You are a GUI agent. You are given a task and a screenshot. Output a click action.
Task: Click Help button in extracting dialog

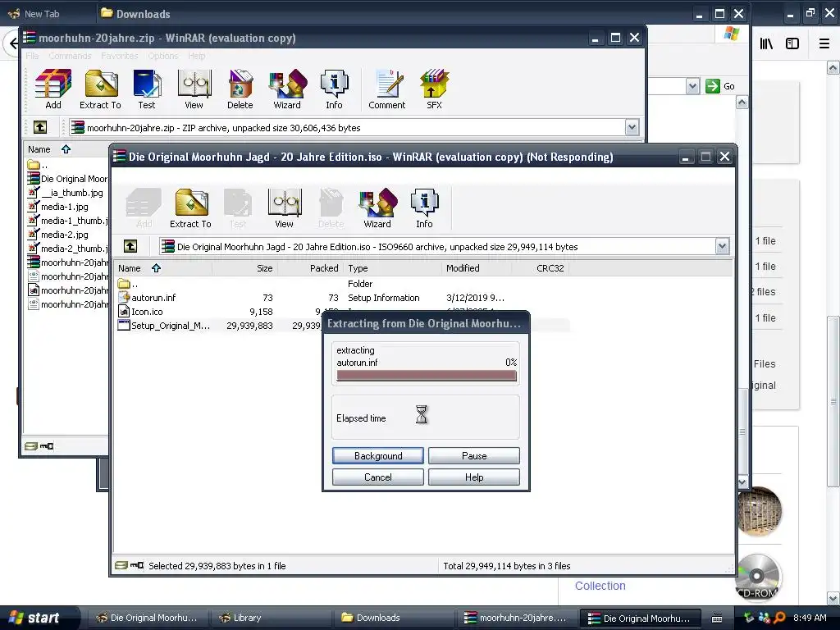[474, 477]
